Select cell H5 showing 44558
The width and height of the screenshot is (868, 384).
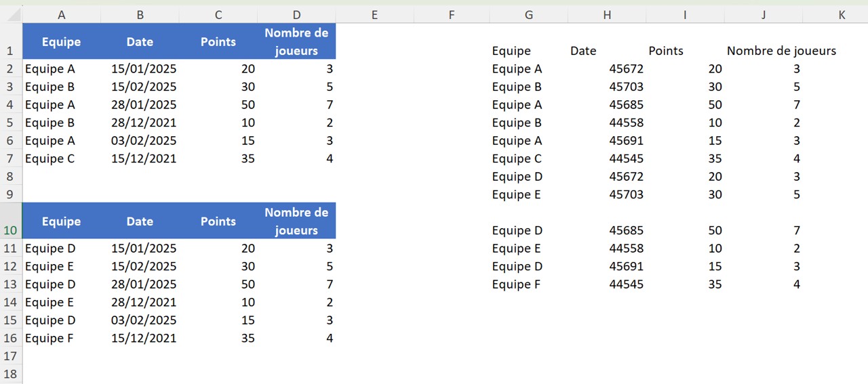[607, 123]
